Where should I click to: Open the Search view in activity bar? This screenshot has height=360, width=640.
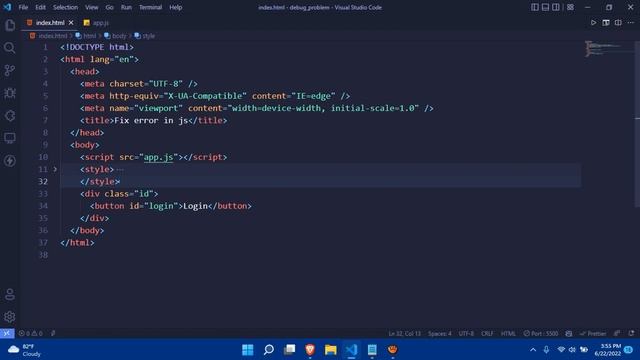[10, 48]
